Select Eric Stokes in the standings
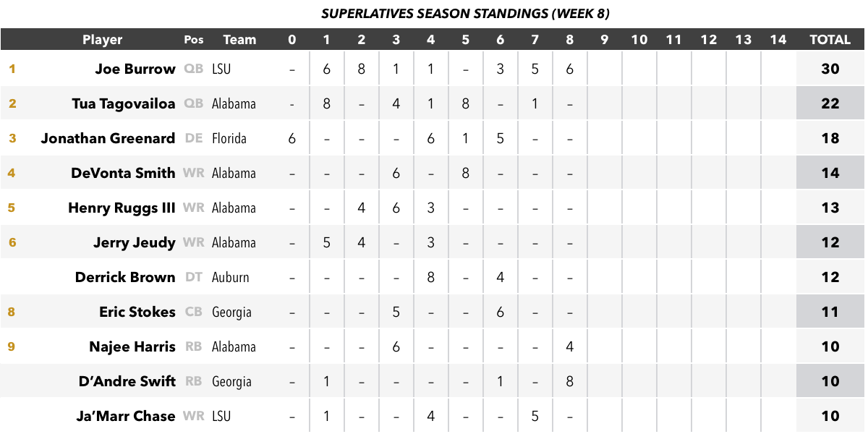The width and height of the screenshot is (868, 434). [137, 312]
